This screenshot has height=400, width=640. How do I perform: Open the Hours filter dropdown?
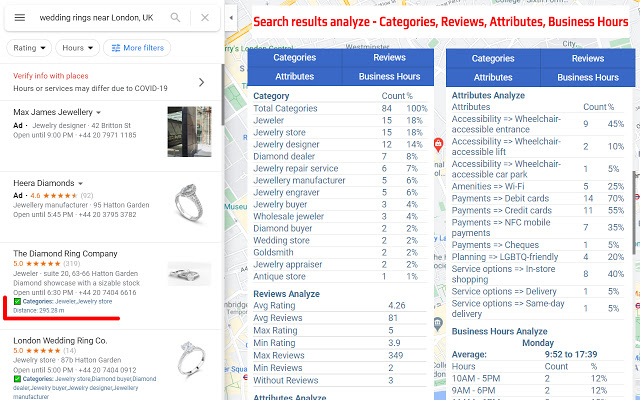(78, 48)
